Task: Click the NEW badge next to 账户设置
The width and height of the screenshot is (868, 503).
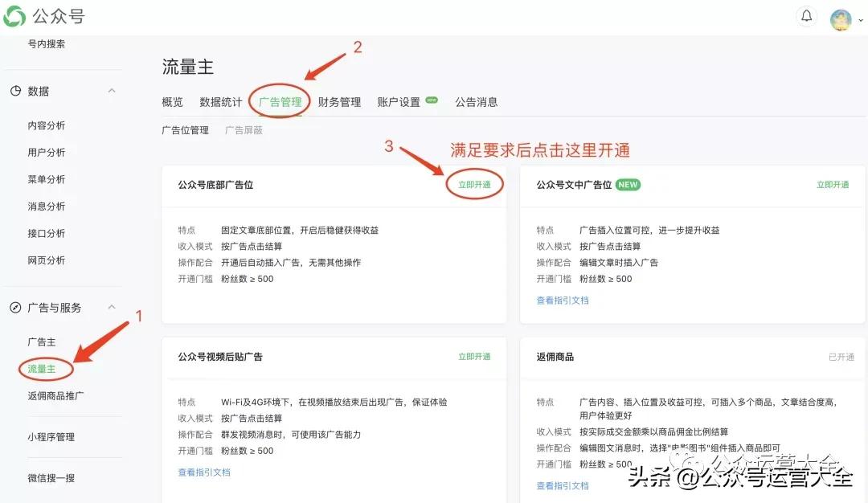Action: coord(431,100)
